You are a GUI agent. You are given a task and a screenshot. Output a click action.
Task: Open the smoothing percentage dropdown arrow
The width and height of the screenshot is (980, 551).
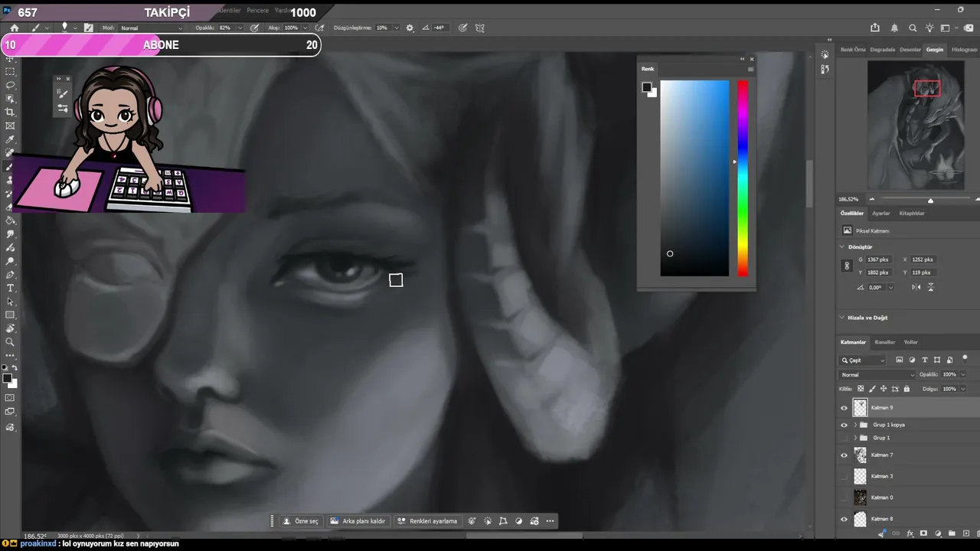click(397, 28)
